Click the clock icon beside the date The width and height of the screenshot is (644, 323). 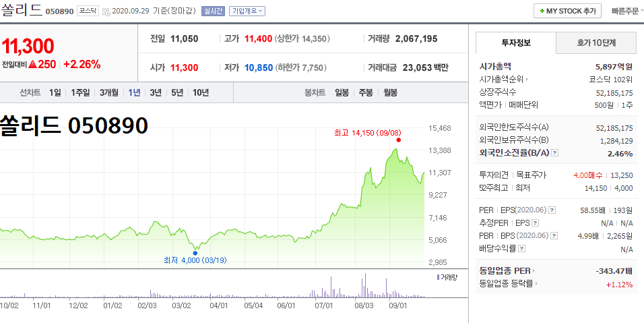pyautogui.click(x=106, y=11)
